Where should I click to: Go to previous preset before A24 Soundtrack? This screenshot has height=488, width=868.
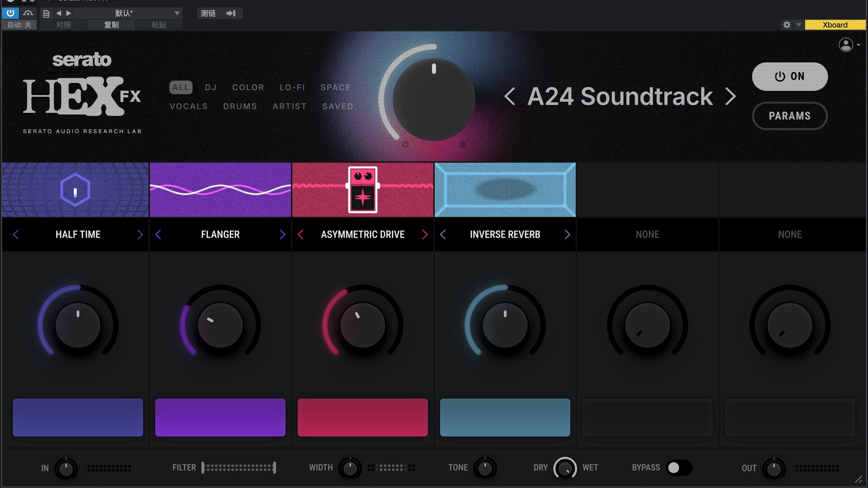click(509, 96)
